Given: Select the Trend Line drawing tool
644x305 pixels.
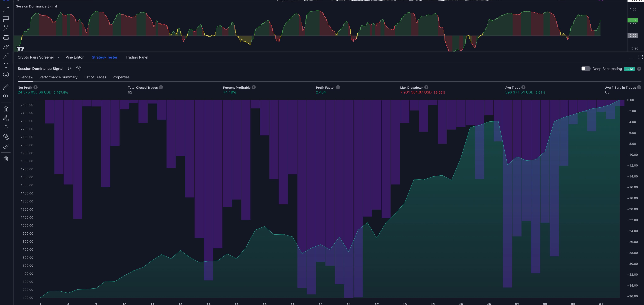Looking at the screenshot, I should [6, 9].
